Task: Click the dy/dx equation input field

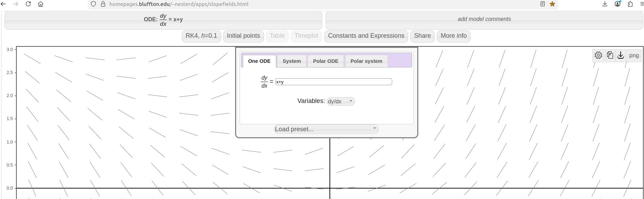Action: point(333,82)
